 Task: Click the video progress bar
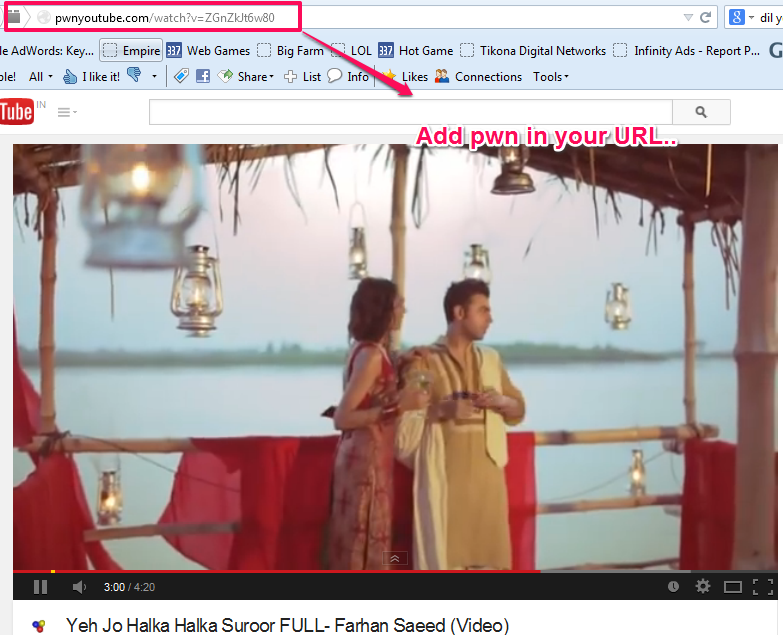pos(395,571)
